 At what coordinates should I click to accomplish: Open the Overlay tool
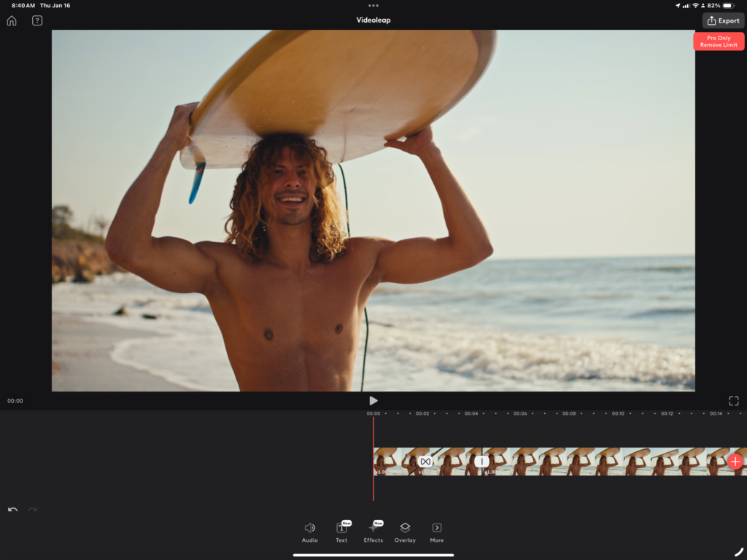(x=405, y=532)
